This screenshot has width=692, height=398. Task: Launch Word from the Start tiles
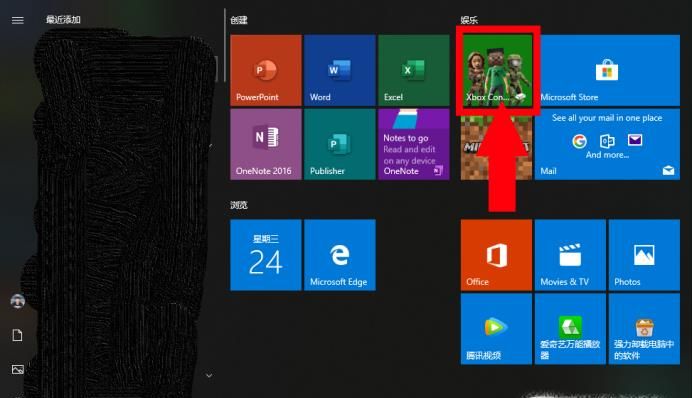(340, 70)
